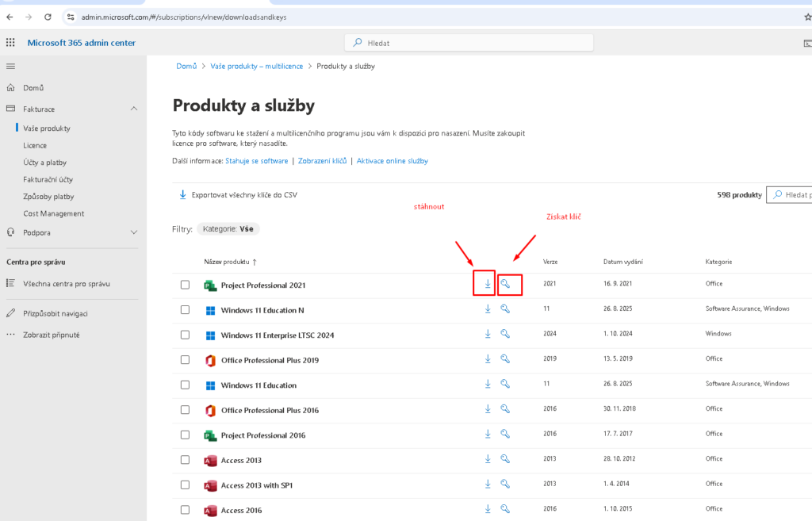Download Access 2016
Screen dimensions: 812x521
coord(488,508)
